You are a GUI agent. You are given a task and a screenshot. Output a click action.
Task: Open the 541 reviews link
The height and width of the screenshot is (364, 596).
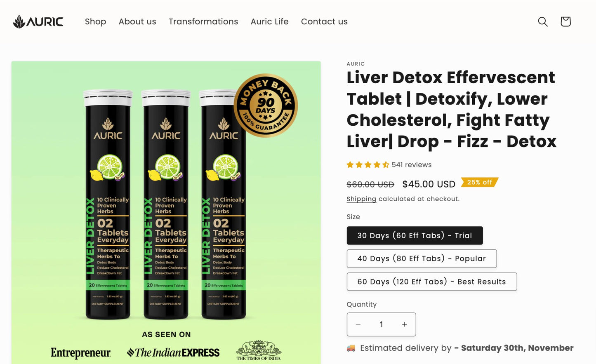(x=412, y=165)
